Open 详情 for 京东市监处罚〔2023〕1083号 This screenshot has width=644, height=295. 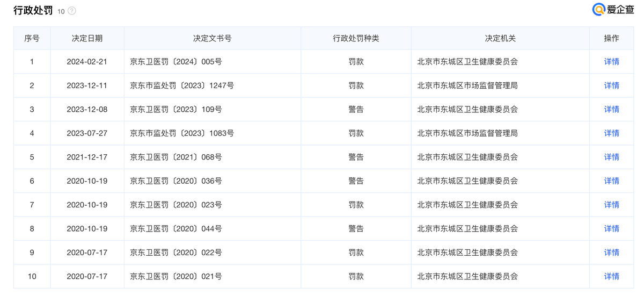coord(611,133)
